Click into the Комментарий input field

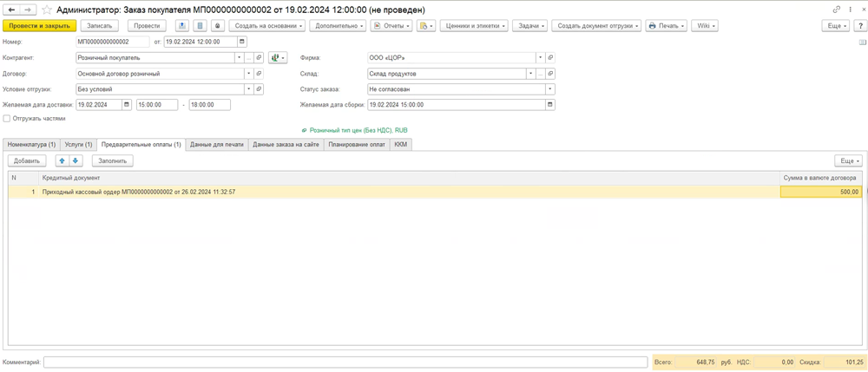coord(345,362)
